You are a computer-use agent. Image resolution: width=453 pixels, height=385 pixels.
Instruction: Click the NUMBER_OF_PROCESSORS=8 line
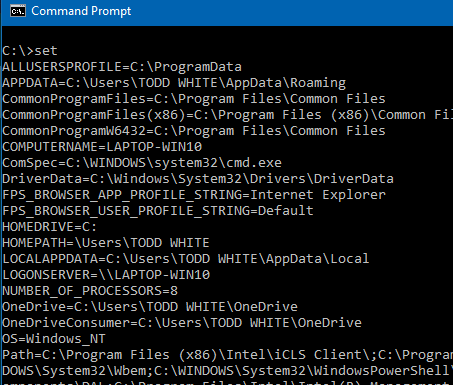point(90,291)
